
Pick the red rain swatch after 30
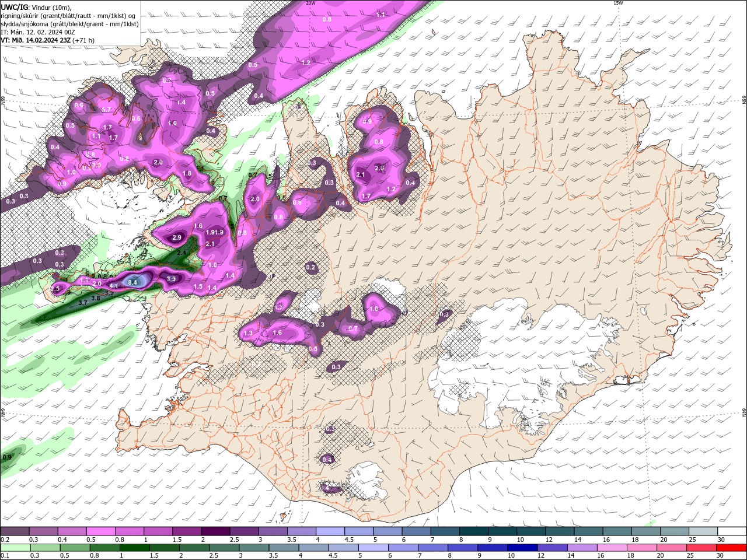[732, 548]
